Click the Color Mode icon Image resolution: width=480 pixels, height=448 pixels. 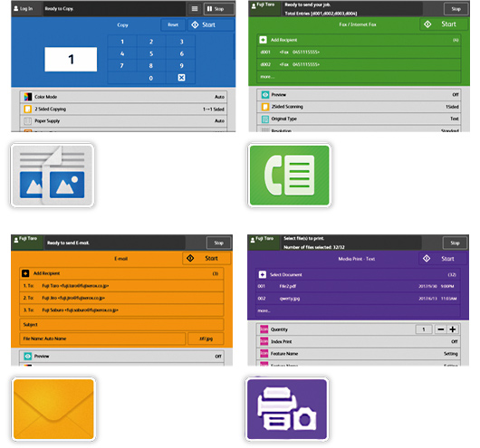click(x=28, y=97)
